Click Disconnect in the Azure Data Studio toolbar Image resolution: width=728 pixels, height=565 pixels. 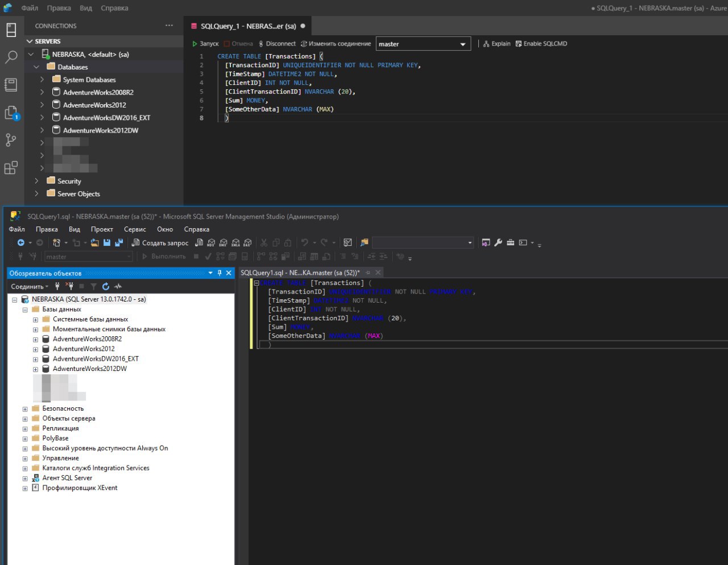coord(277,44)
